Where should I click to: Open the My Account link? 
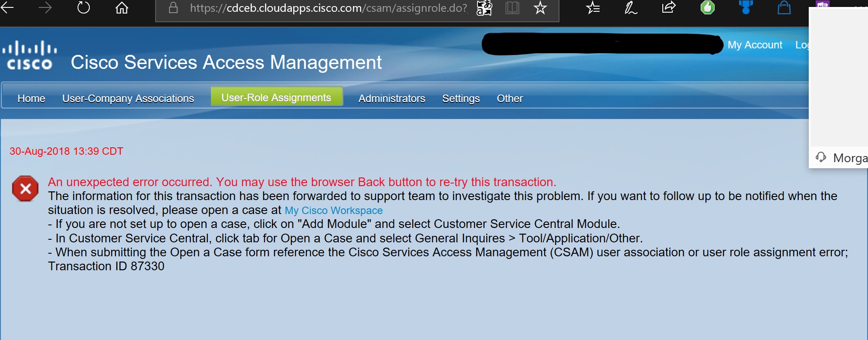[x=755, y=45]
